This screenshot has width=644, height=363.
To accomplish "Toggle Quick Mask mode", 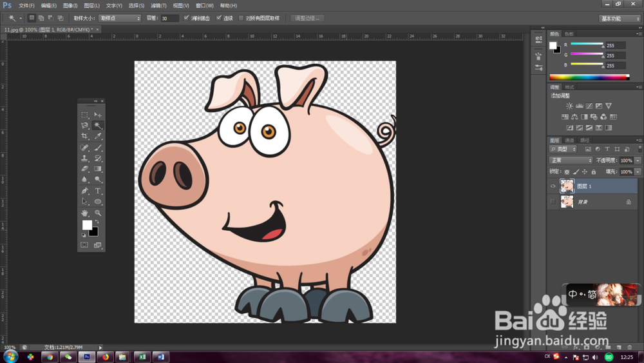I will [84, 245].
